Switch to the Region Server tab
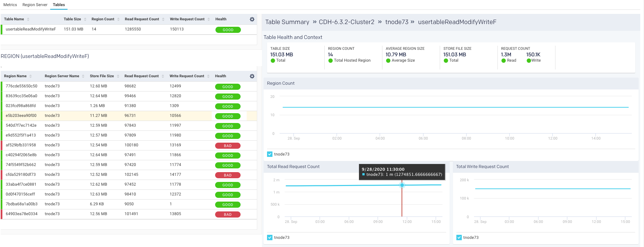This screenshot has width=644, height=247. tap(35, 5)
